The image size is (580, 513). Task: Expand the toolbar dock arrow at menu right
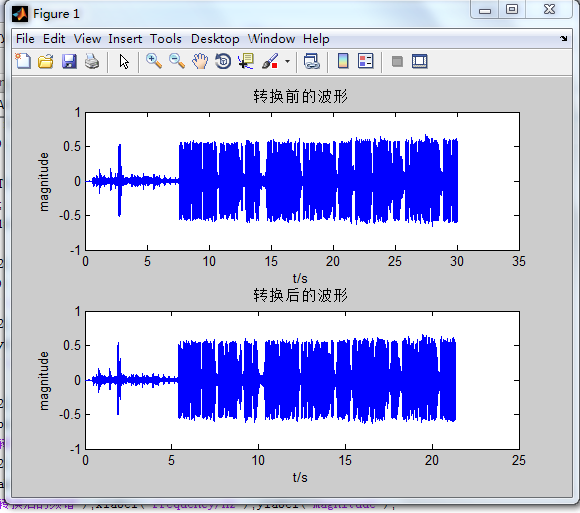click(x=563, y=38)
